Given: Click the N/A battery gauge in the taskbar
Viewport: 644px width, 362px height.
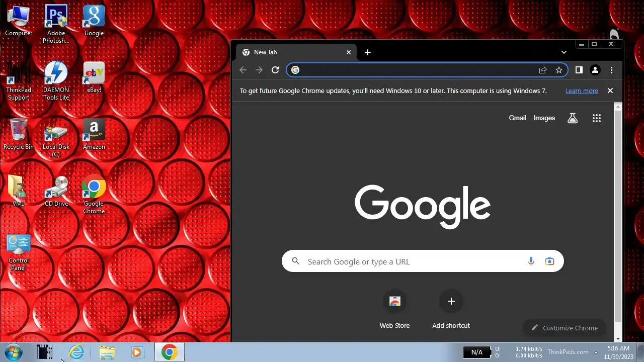Looking at the screenshot, I should pos(476,352).
